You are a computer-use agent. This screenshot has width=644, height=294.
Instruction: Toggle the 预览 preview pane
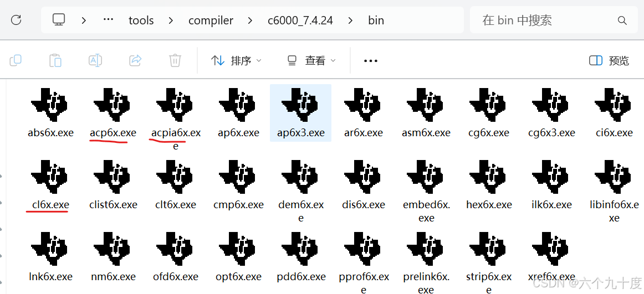609,61
